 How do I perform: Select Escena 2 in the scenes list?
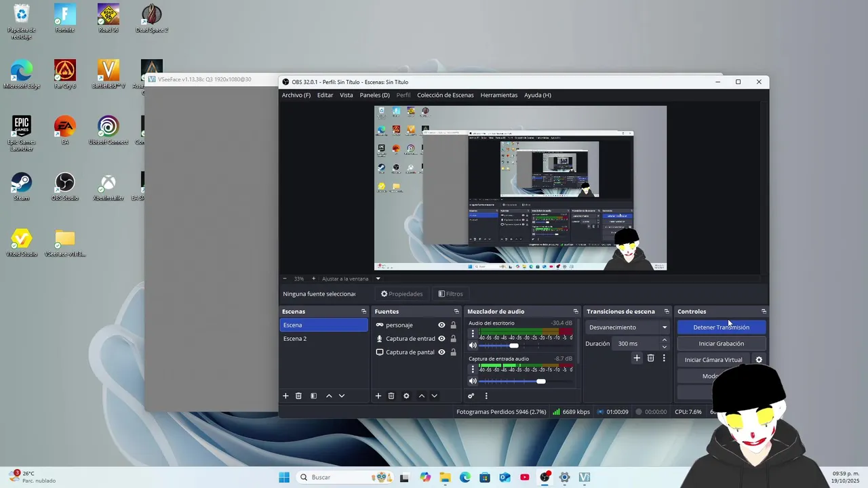tap(324, 339)
